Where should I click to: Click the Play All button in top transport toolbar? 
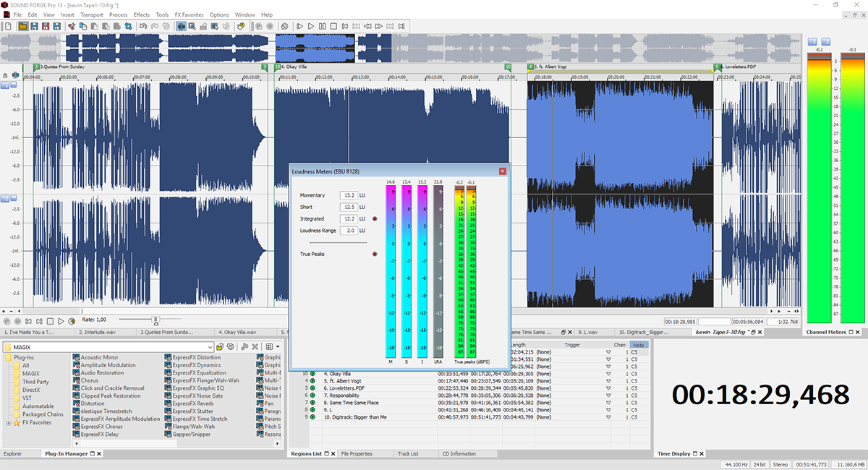click(x=300, y=26)
